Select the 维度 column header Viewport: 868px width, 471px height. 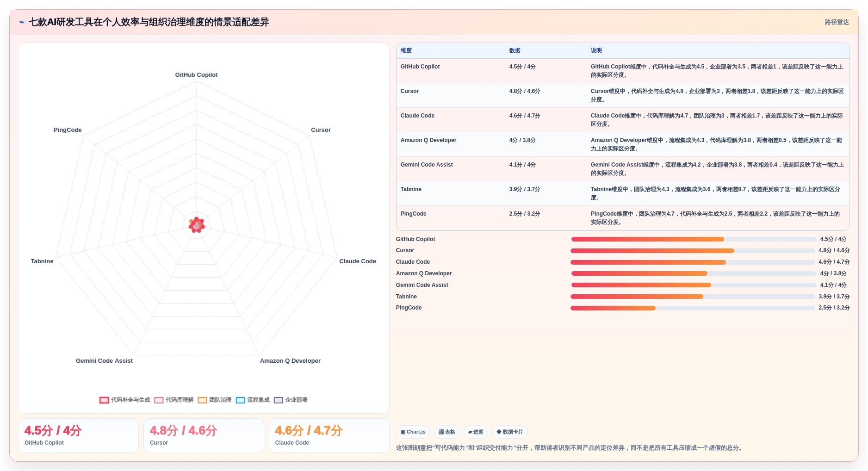click(406, 51)
